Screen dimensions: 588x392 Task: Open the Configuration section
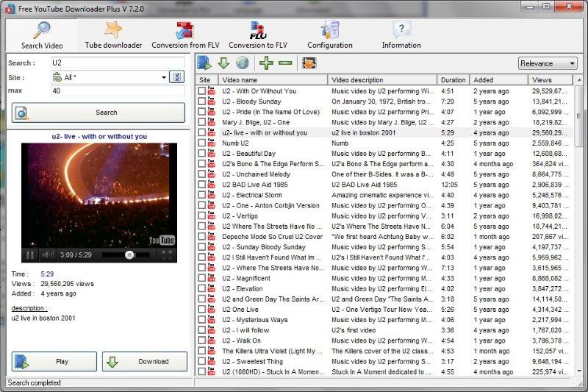(329, 35)
